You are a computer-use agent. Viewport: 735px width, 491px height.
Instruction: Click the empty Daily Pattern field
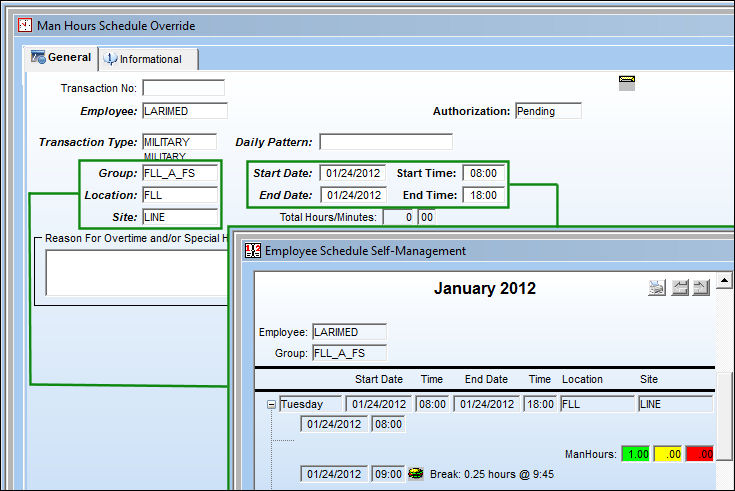tap(386, 142)
